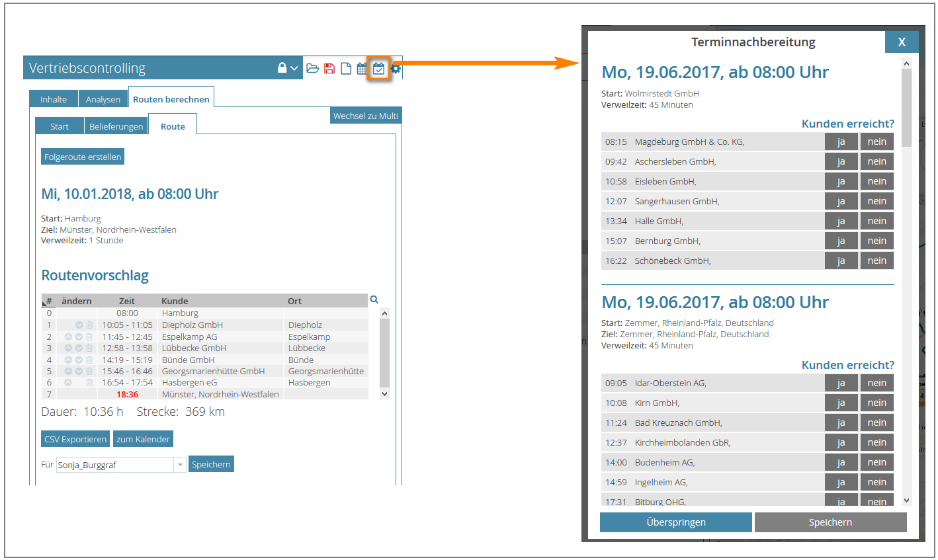Image resolution: width=938 pixels, height=560 pixels.
Task: Move Diepholz GmbH stop down
Action: (79, 325)
